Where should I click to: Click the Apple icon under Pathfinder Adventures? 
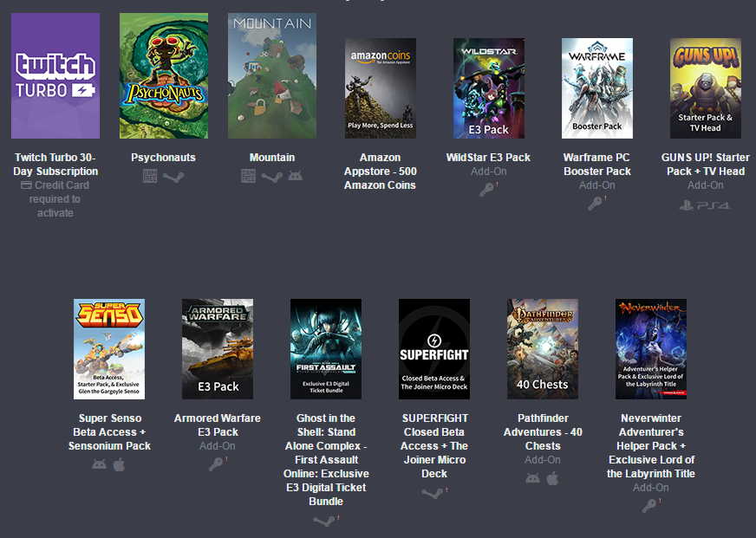[552, 478]
